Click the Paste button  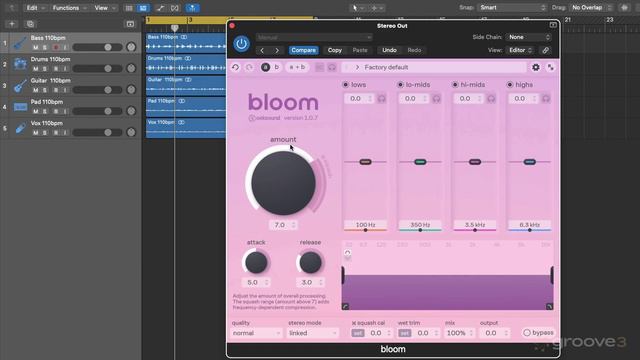(x=360, y=50)
